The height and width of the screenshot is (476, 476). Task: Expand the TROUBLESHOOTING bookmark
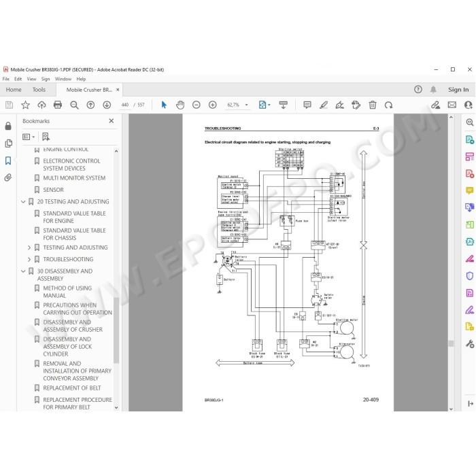(x=29, y=259)
